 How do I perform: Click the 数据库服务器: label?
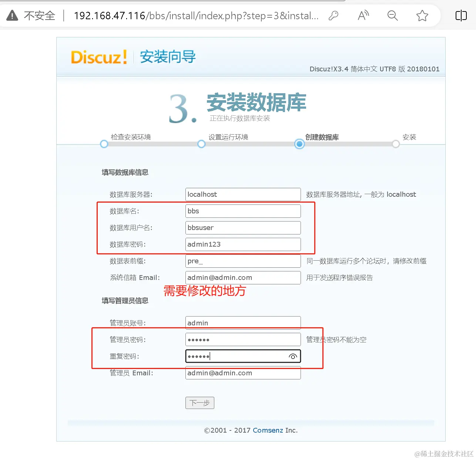[x=131, y=195]
